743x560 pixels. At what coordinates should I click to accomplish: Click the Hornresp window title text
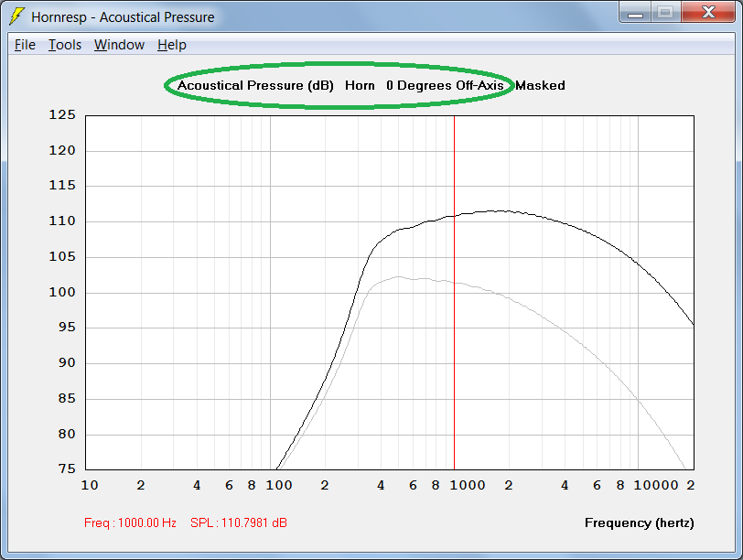coord(123,17)
